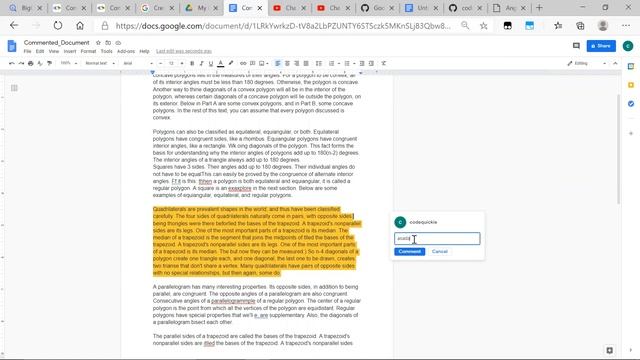Click the Insert image toolbar icon

[x=262, y=63]
